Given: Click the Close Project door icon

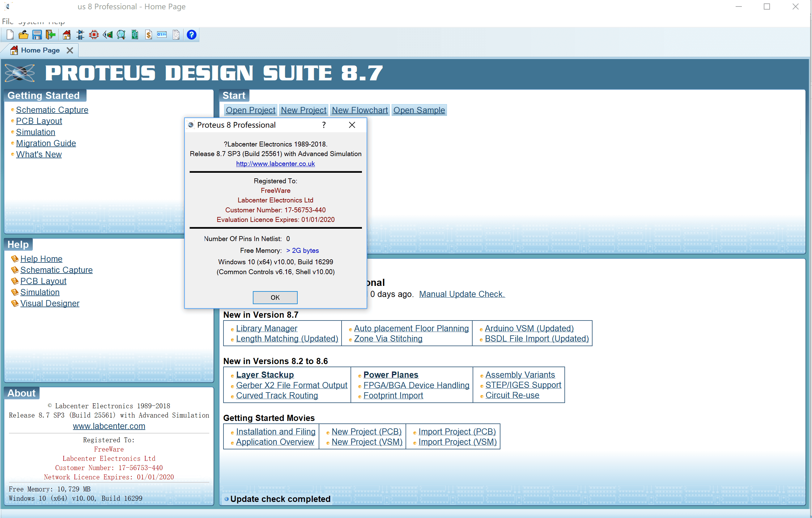Looking at the screenshot, I should [x=50, y=34].
